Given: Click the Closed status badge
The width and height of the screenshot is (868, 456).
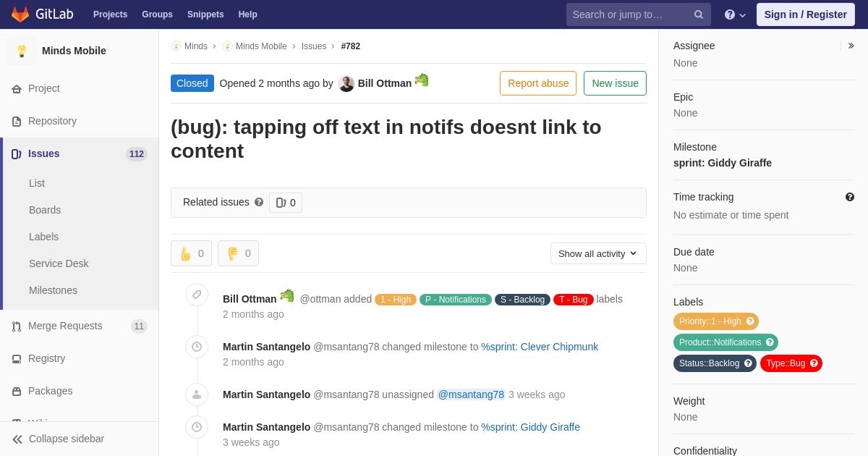Looking at the screenshot, I should pos(192,83).
